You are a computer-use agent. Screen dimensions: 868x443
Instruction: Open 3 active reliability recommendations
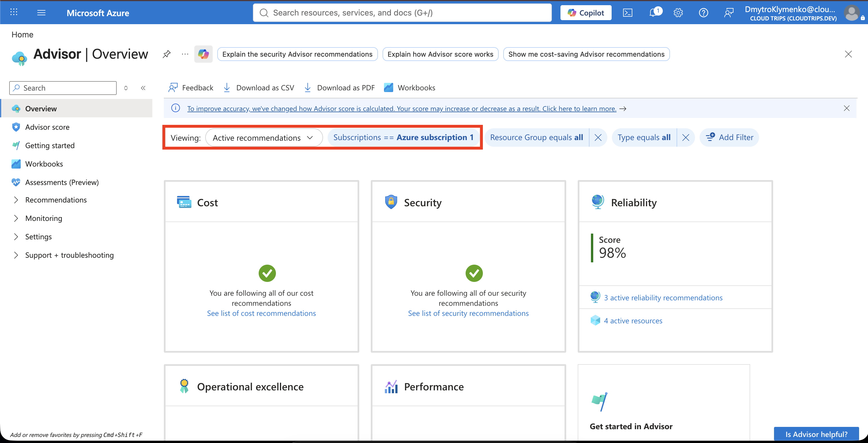[663, 298]
